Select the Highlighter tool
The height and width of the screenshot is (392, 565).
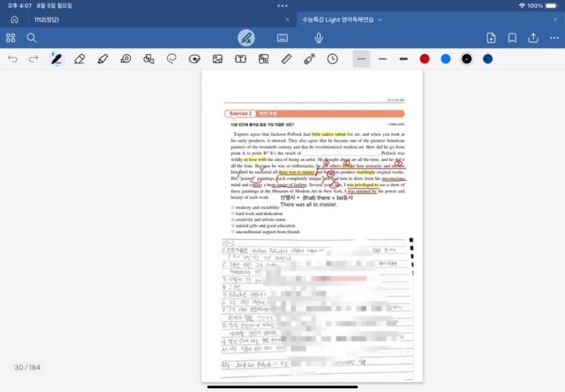[103, 58]
